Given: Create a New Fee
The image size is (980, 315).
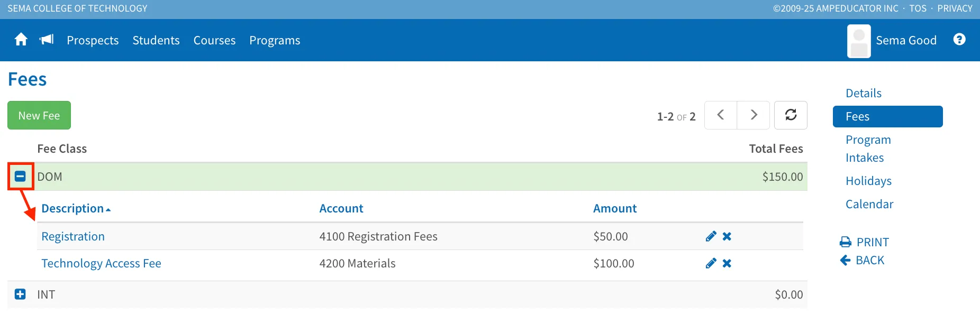Looking at the screenshot, I should 39,115.
